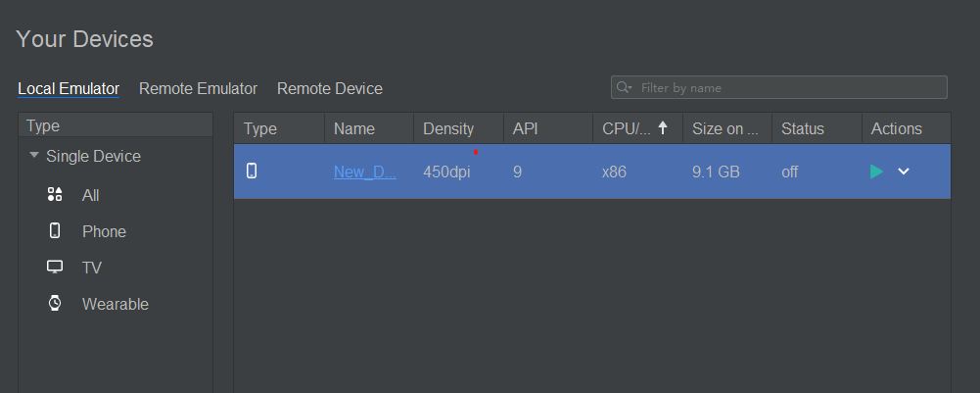Image resolution: width=980 pixels, height=393 pixels.
Task: Switch to the Remote Emulator tab
Action: [x=198, y=89]
